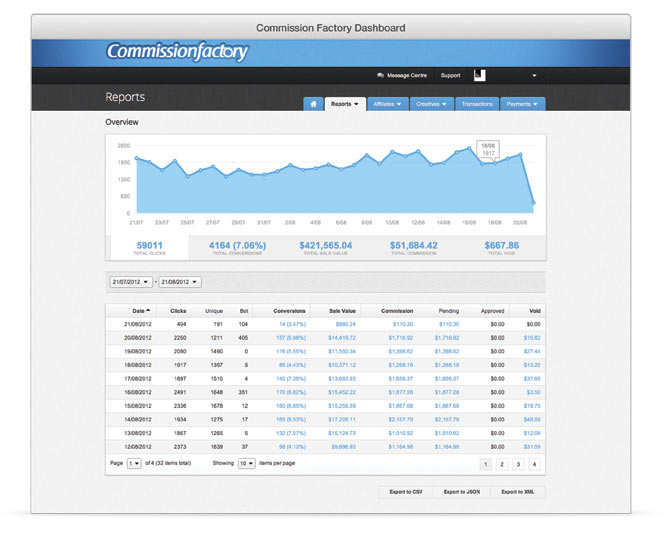
Task: Go to pagination page 2
Action: click(502, 464)
